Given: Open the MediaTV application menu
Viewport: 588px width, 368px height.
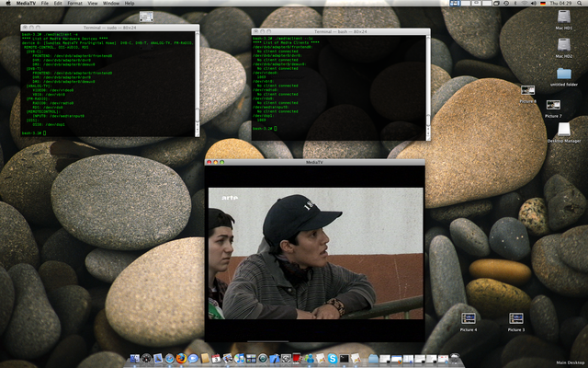Looking at the screenshot, I should pos(26,3).
